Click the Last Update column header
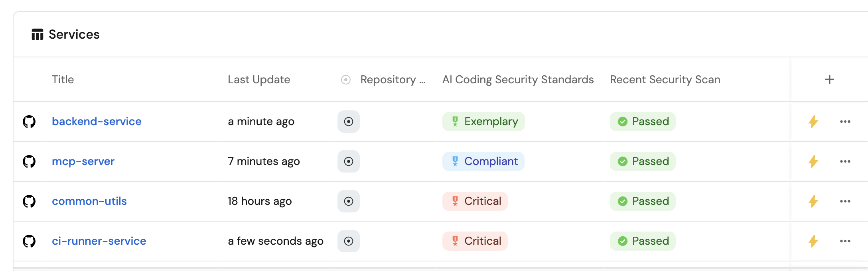 259,80
